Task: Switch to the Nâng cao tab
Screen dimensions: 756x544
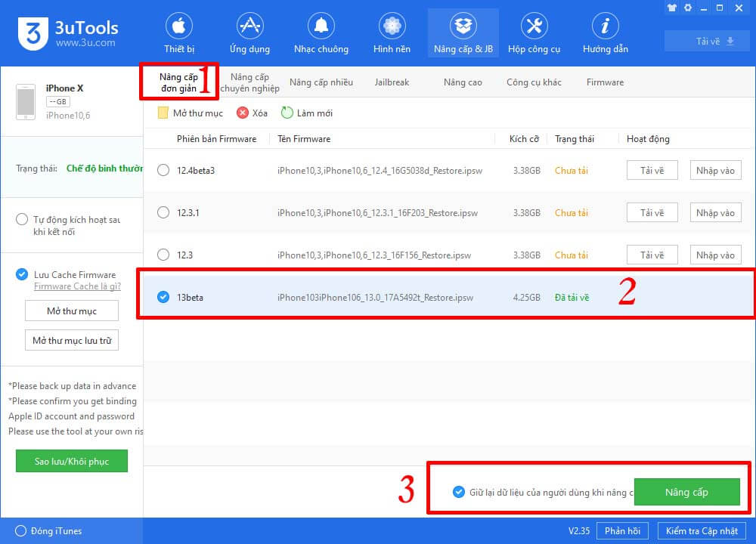Action: (x=463, y=82)
